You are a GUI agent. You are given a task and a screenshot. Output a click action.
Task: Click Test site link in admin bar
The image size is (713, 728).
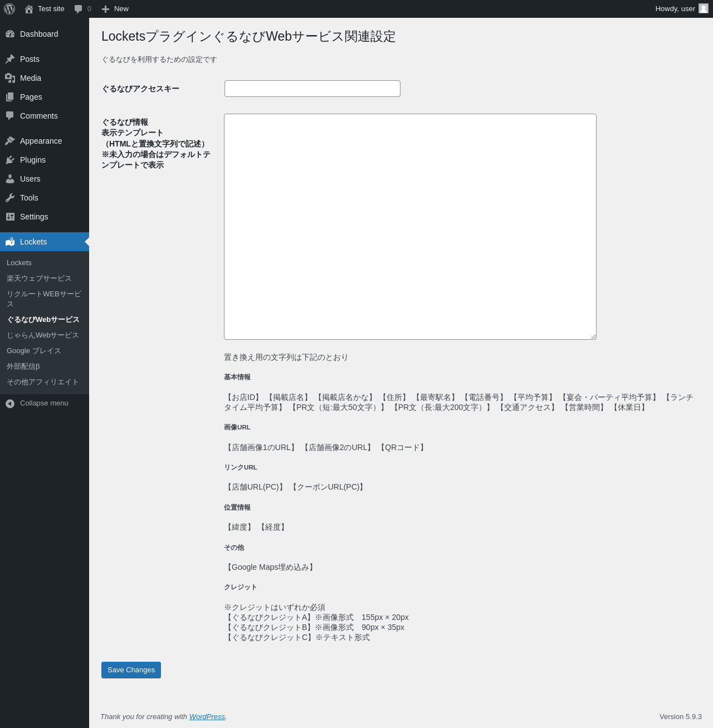[x=51, y=9]
